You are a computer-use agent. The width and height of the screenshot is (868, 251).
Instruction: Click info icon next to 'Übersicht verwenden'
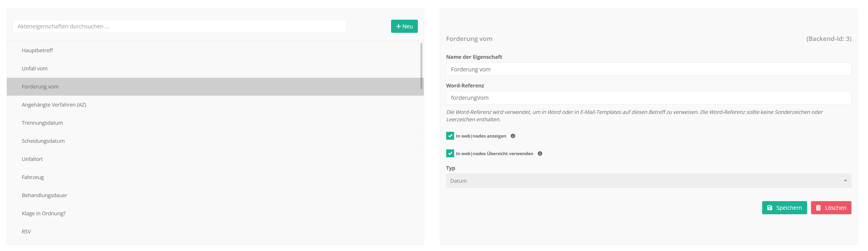coord(539,154)
